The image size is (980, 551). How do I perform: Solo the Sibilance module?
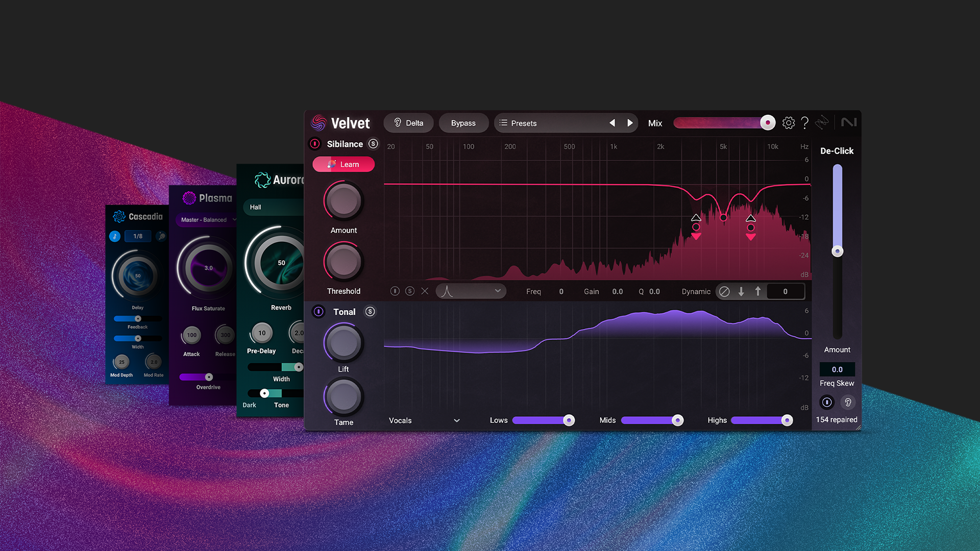(x=373, y=144)
